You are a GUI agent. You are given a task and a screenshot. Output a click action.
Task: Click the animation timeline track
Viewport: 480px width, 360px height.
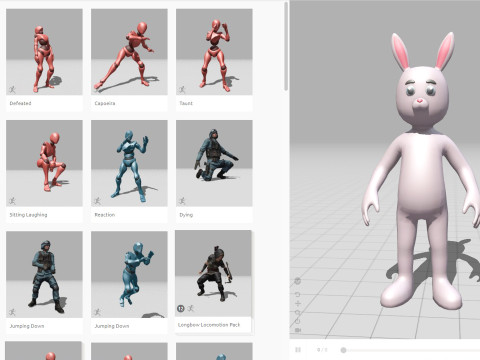click(412, 350)
